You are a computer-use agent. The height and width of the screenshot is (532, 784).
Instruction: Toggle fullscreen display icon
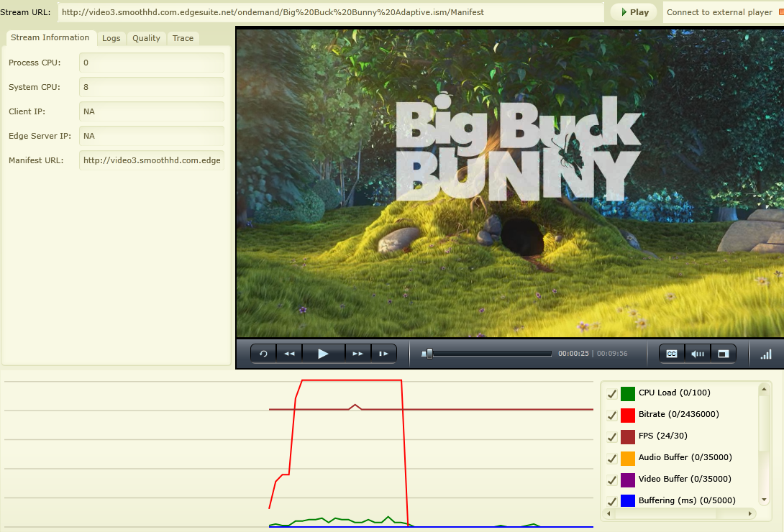(723, 354)
